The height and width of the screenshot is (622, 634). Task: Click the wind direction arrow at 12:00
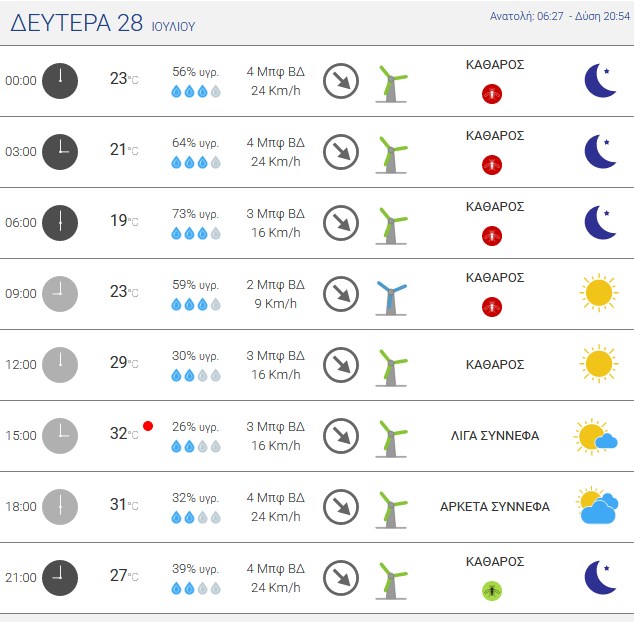(x=341, y=365)
